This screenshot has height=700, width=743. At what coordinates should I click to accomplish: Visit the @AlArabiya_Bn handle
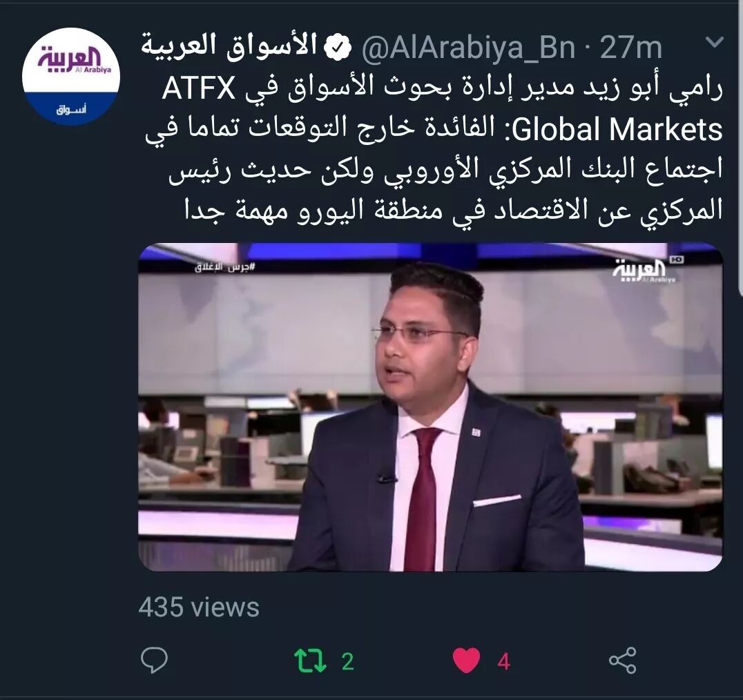(x=468, y=48)
